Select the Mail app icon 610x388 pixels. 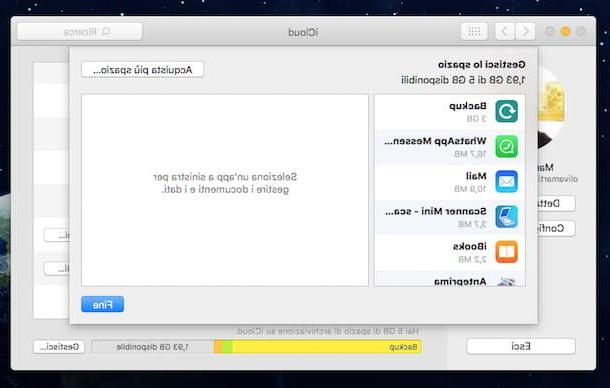click(x=507, y=182)
